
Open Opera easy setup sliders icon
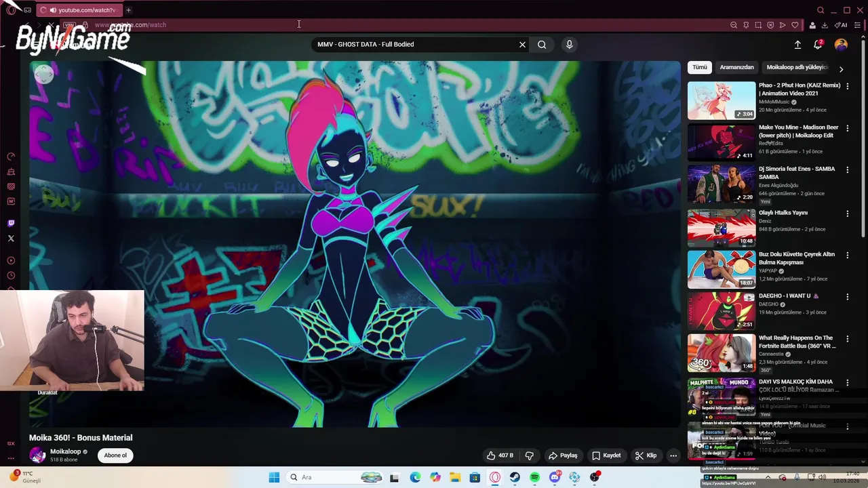click(857, 25)
